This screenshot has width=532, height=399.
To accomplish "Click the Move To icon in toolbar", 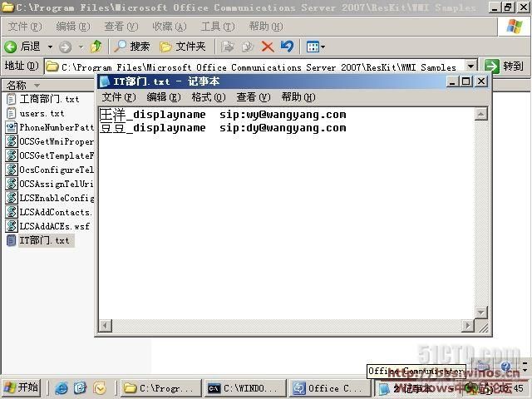I will coord(227,47).
